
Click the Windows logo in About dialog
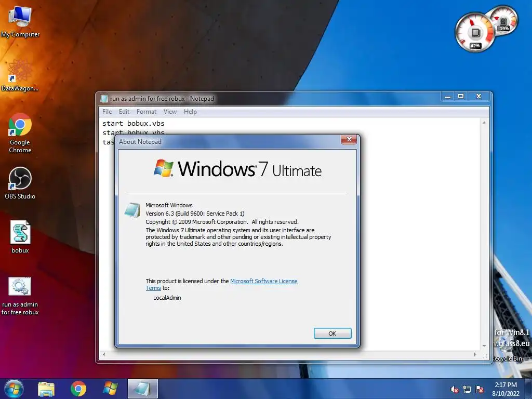click(x=163, y=168)
